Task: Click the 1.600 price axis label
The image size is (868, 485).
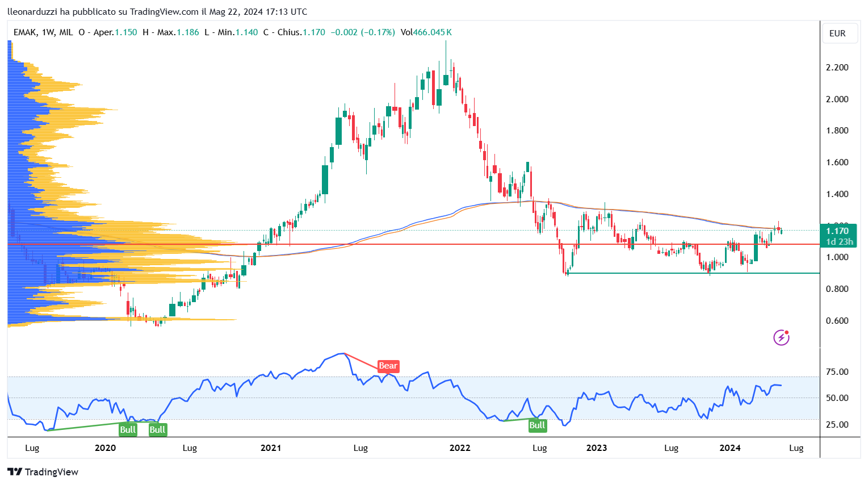Action: [837, 162]
